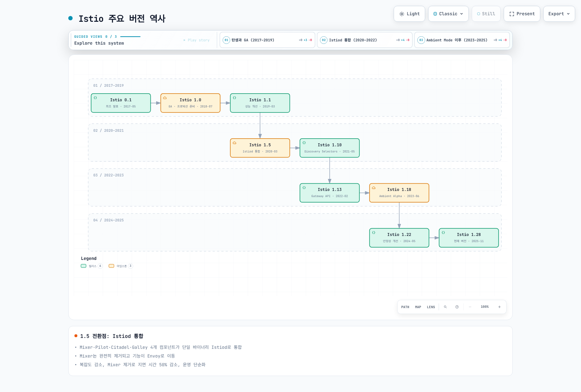Click the number circle 02 badge
The width and height of the screenshot is (581, 392).
pyautogui.click(x=324, y=40)
